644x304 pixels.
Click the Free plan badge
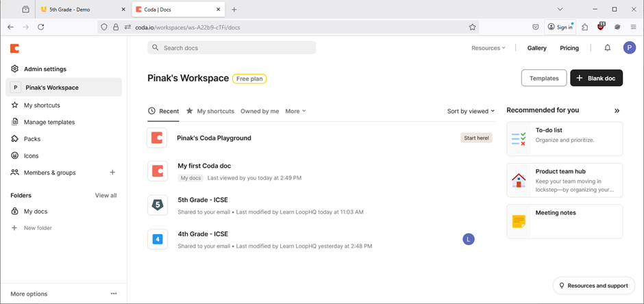tap(249, 79)
